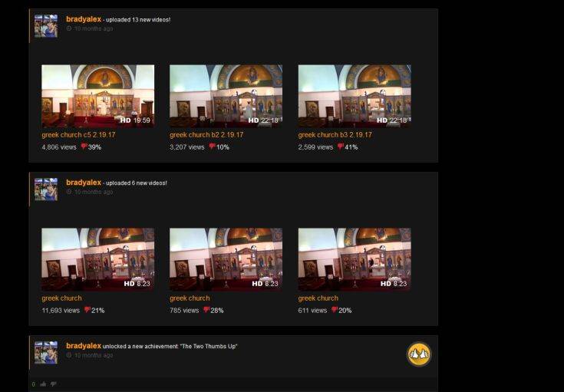Click the thumbs up icon at bottom
The width and height of the screenshot is (564, 392).
tap(44, 384)
